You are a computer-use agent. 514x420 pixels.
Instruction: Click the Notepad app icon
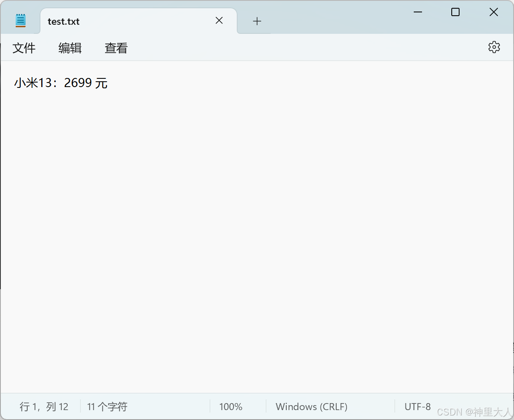pyautogui.click(x=21, y=21)
